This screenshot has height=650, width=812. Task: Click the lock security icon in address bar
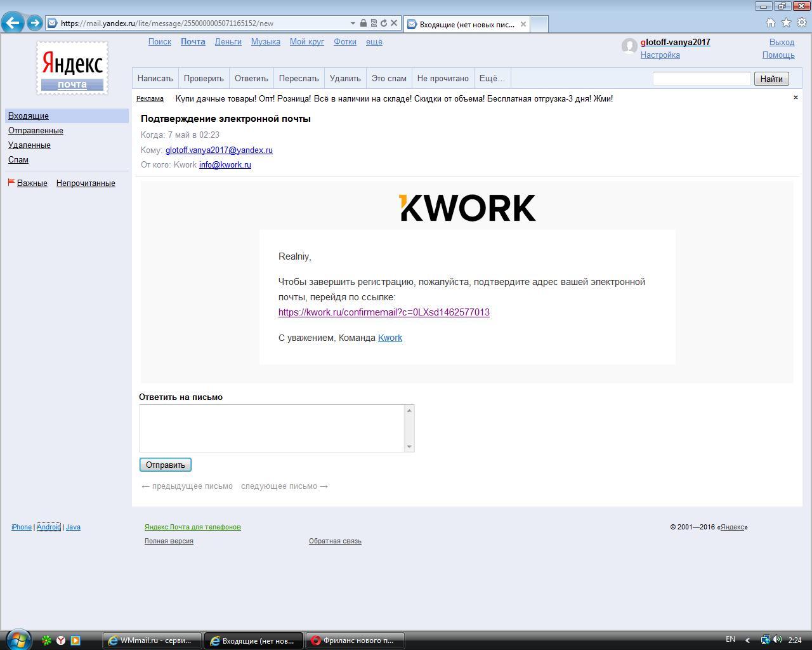[363, 23]
